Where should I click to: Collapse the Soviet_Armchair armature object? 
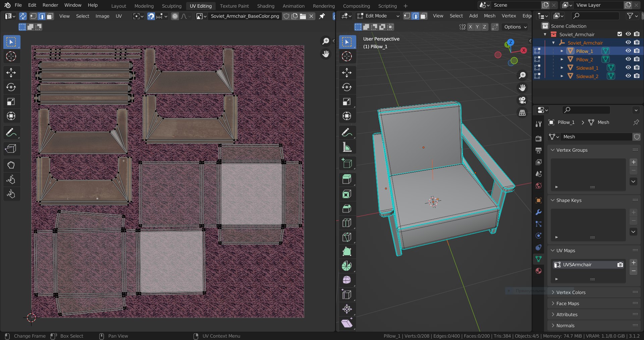point(553,43)
